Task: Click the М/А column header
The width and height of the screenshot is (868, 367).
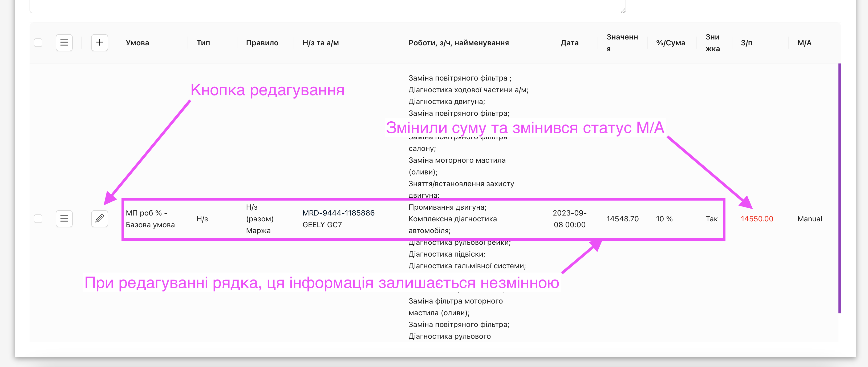Action: [x=804, y=43]
